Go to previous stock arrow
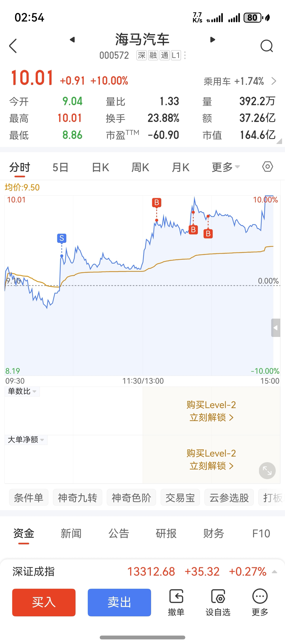Screen dimensions: 285x644 click(x=72, y=40)
